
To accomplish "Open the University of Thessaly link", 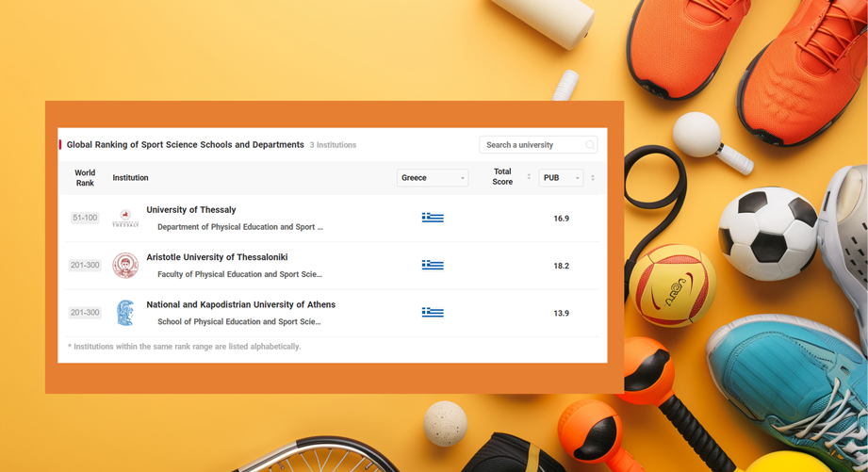I will point(191,210).
